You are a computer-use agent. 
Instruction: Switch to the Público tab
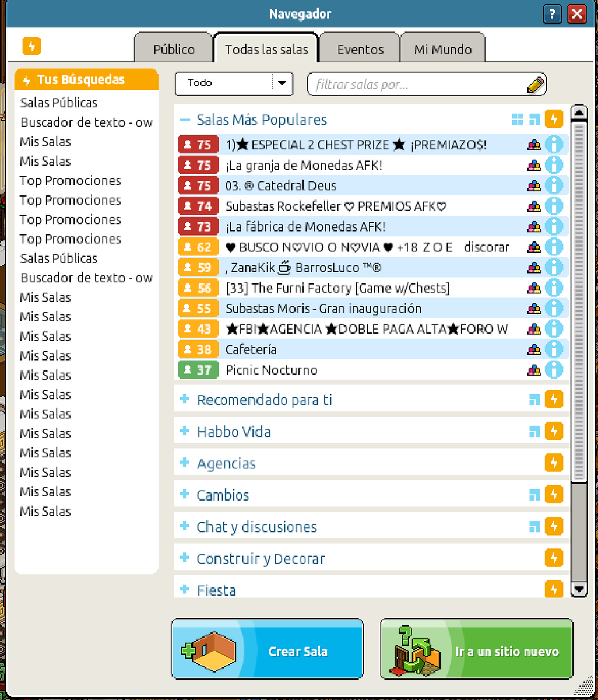[174, 49]
